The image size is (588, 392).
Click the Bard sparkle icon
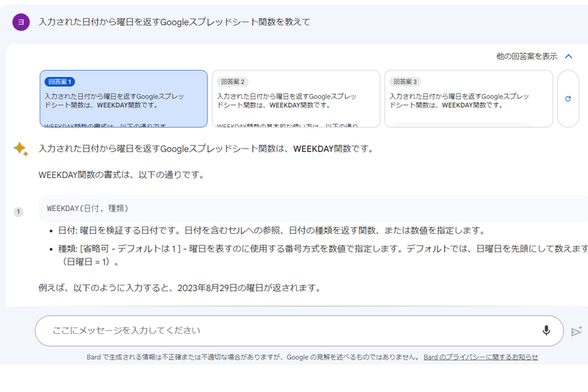coord(21,149)
